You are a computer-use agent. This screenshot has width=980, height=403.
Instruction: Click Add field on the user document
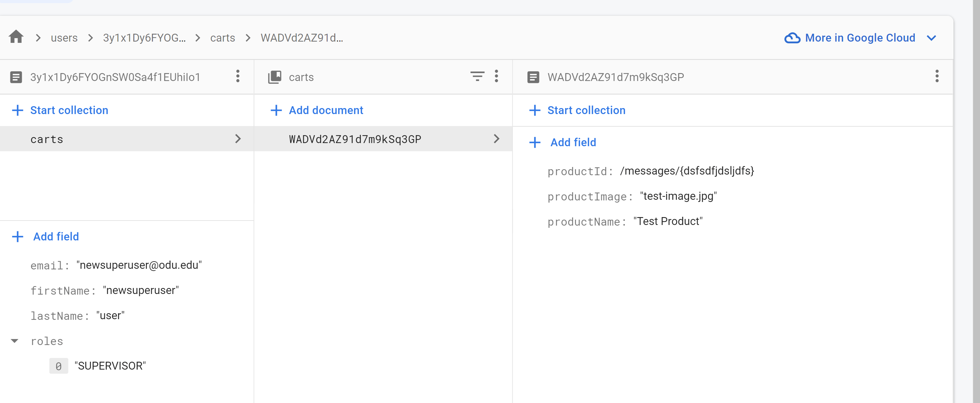(x=55, y=236)
